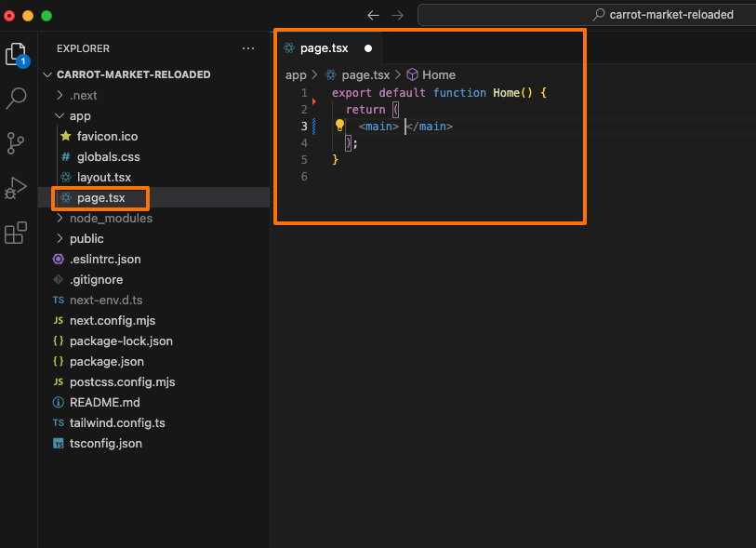The image size is (756, 548).
Task: Expand the public folder
Action: 60,238
